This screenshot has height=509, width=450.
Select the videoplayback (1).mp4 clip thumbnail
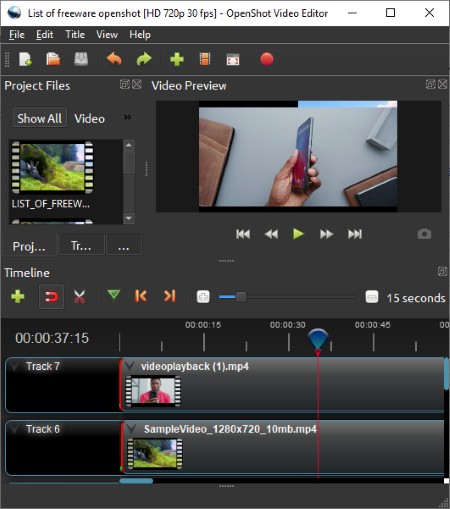153,391
